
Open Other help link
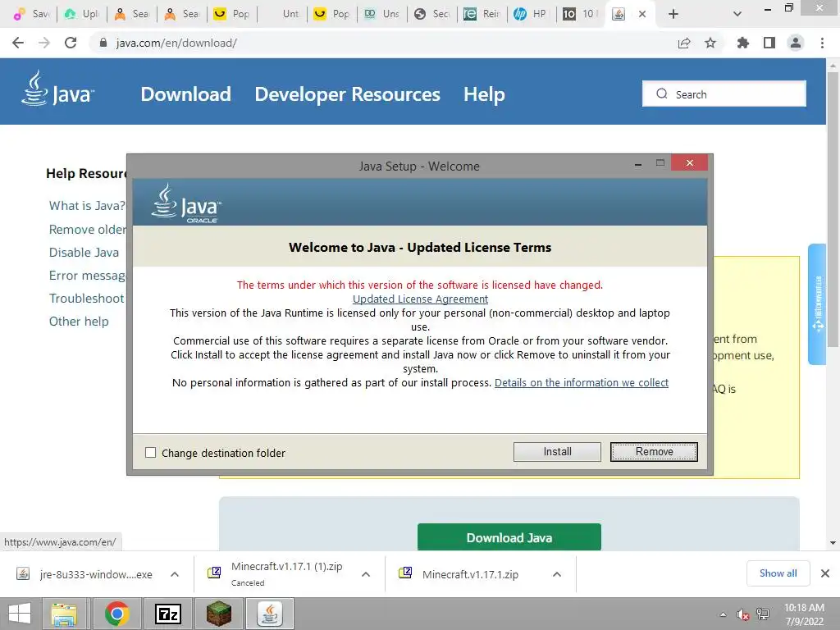pyautogui.click(x=79, y=322)
